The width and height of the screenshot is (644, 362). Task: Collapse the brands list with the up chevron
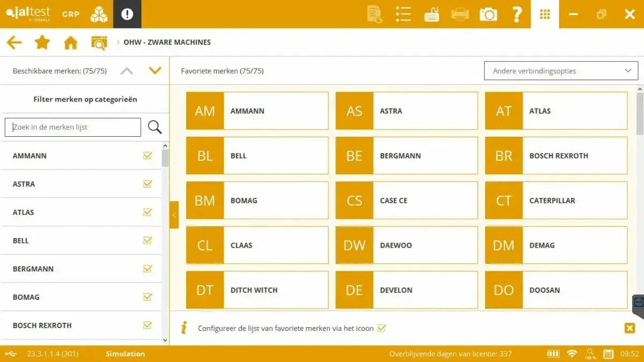click(127, 70)
